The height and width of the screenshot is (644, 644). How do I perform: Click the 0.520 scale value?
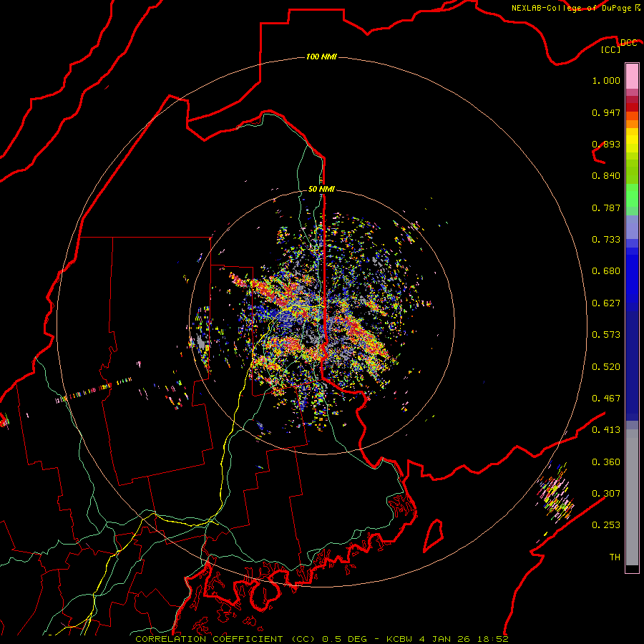(606, 367)
